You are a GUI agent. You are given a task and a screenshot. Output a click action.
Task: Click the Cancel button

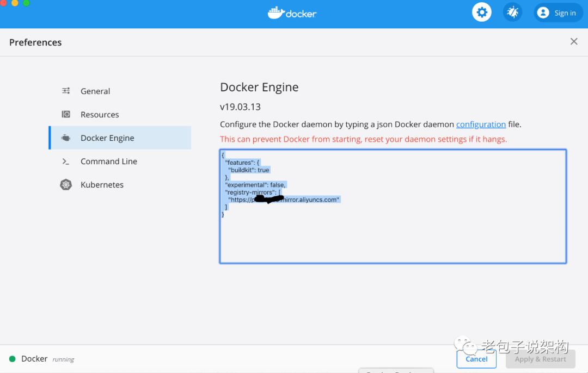tap(476, 359)
